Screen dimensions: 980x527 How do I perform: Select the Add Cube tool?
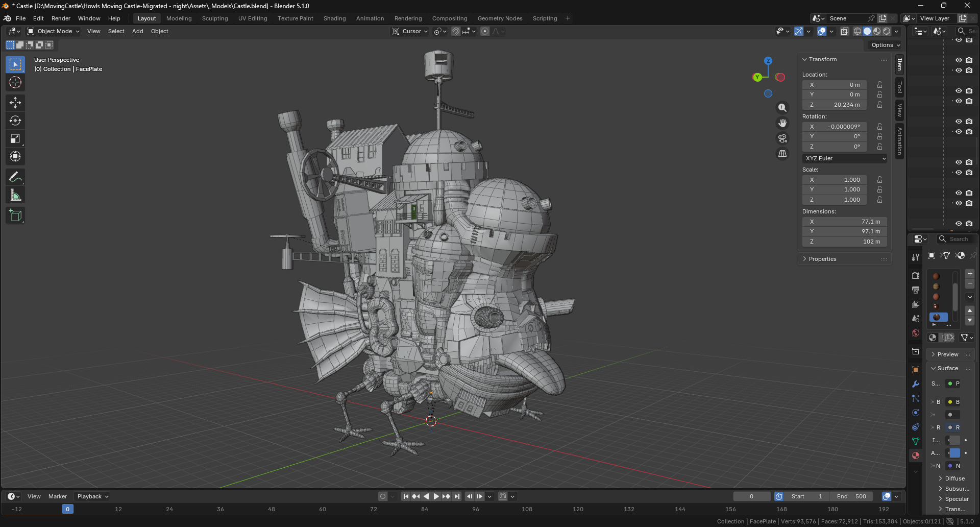[x=15, y=215]
